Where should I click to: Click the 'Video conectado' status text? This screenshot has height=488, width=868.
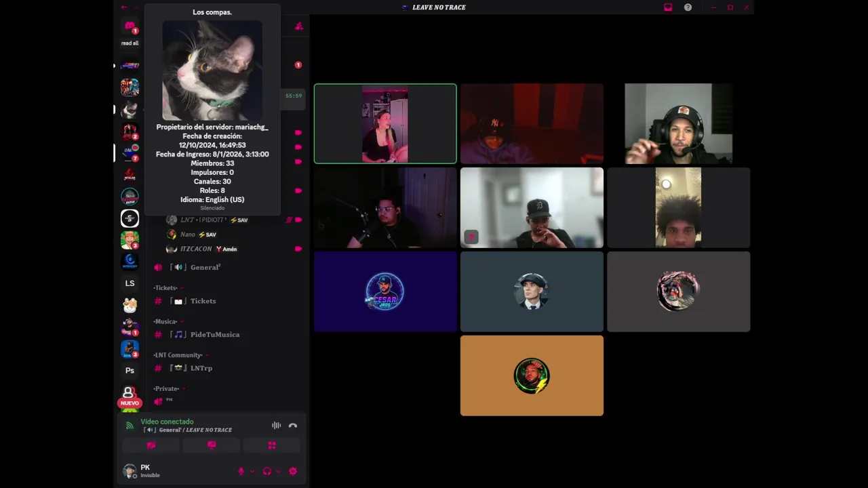[167, 422]
